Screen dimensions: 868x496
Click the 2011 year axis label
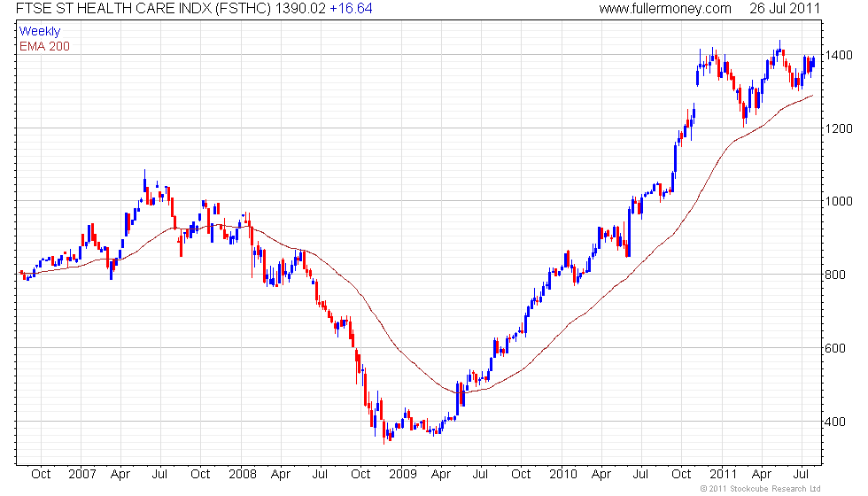coord(723,475)
